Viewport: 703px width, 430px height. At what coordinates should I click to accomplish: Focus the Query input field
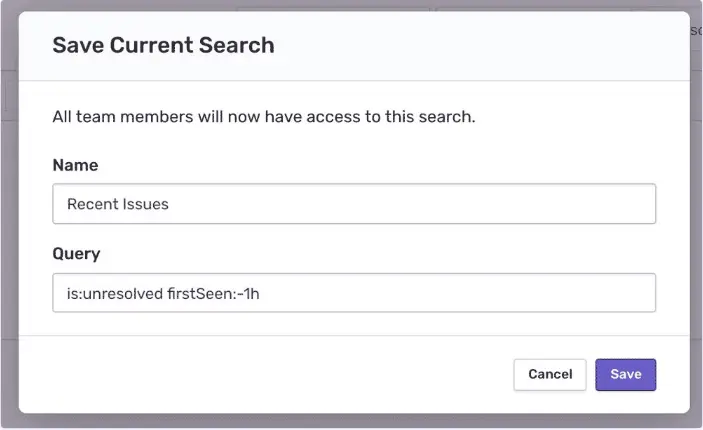tap(353, 293)
